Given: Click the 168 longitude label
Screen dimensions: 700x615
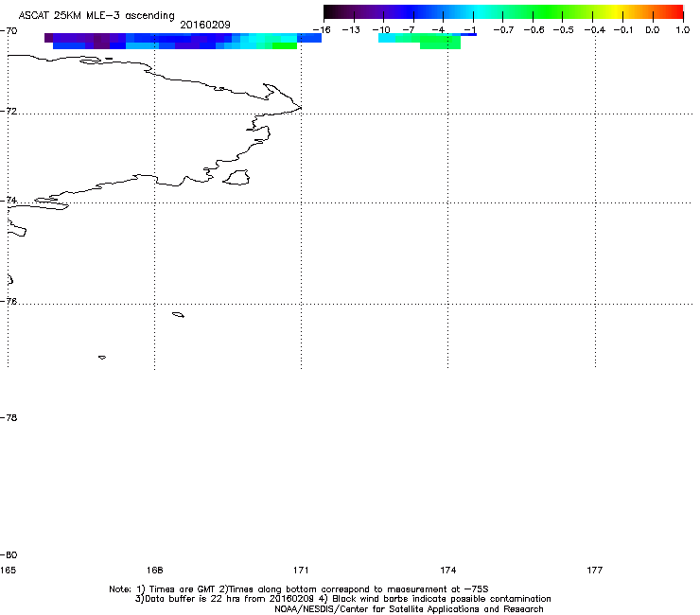Looking at the screenshot, I should (154, 570).
